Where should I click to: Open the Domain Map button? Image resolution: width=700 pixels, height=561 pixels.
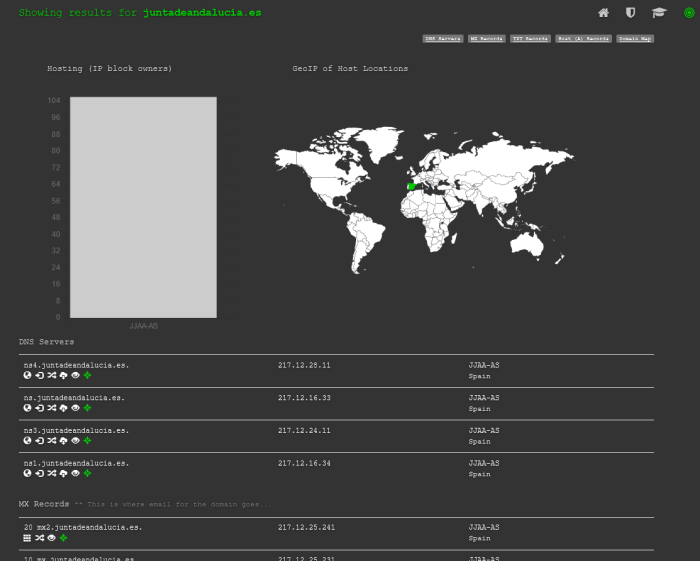635,39
